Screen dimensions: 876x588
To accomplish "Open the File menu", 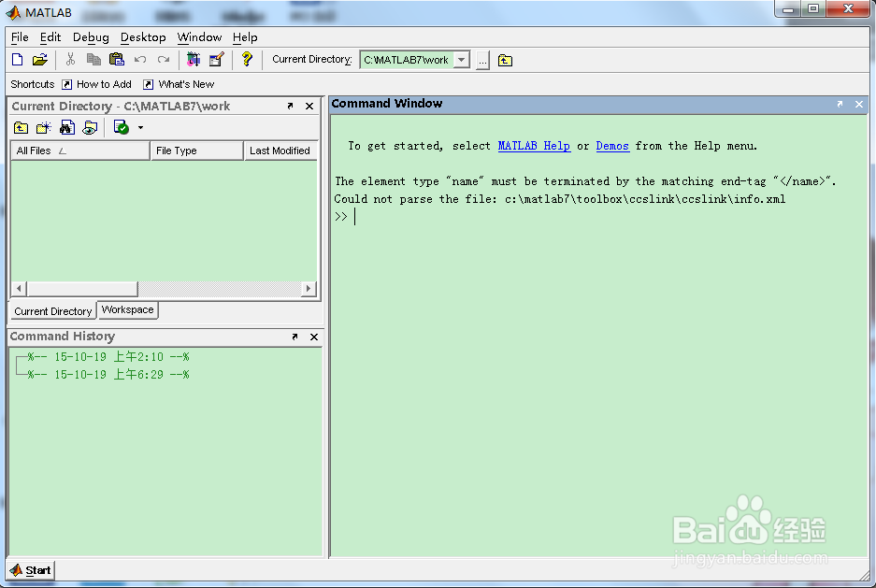I will pos(20,37).
